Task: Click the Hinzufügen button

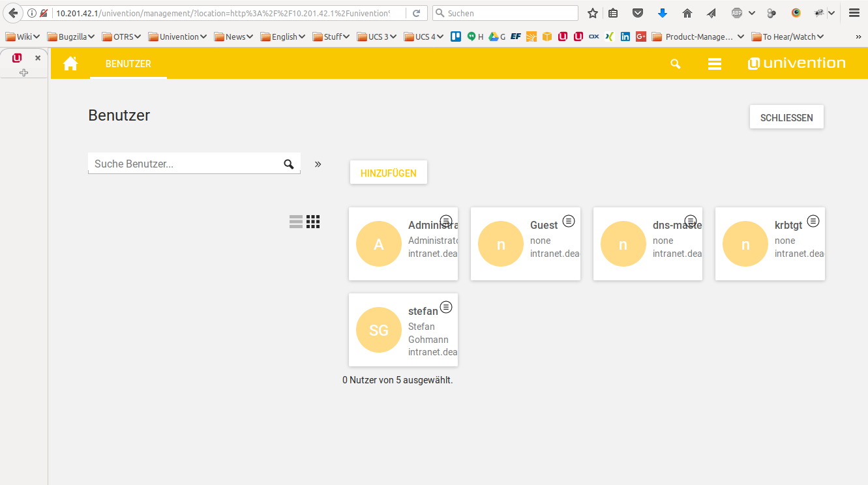Action: pyautogui.click(x=389, y=173)
